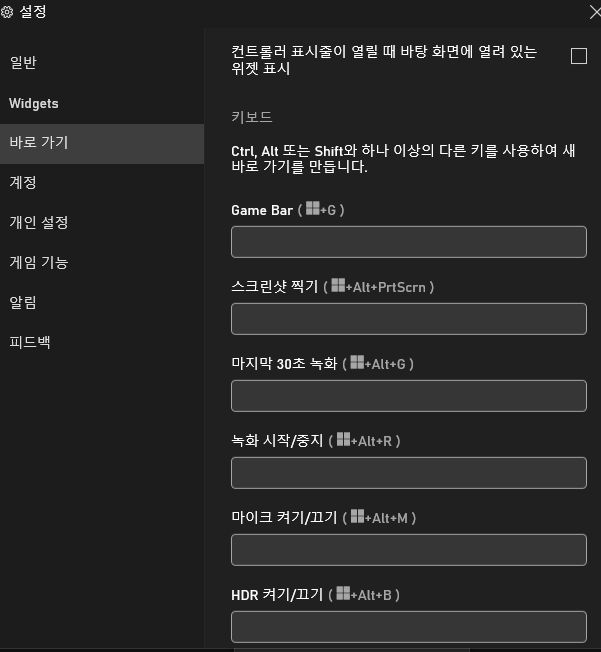Open the 알림 settings section
Image resolution: width=601 pixels, height=652 pixels.
24,302
